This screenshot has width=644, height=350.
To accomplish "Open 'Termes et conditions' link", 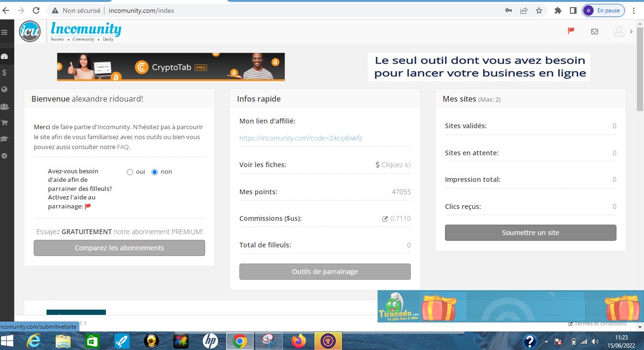I will click(x=597, y=323).
